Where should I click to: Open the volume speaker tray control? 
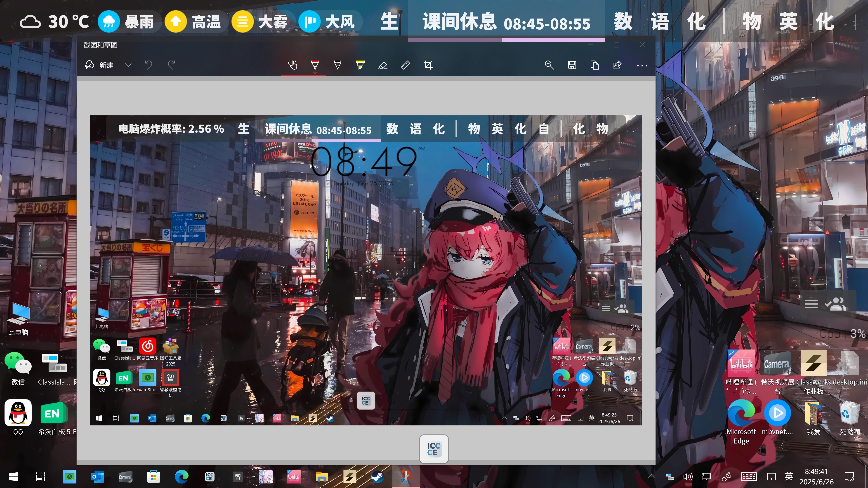(687, 476)
